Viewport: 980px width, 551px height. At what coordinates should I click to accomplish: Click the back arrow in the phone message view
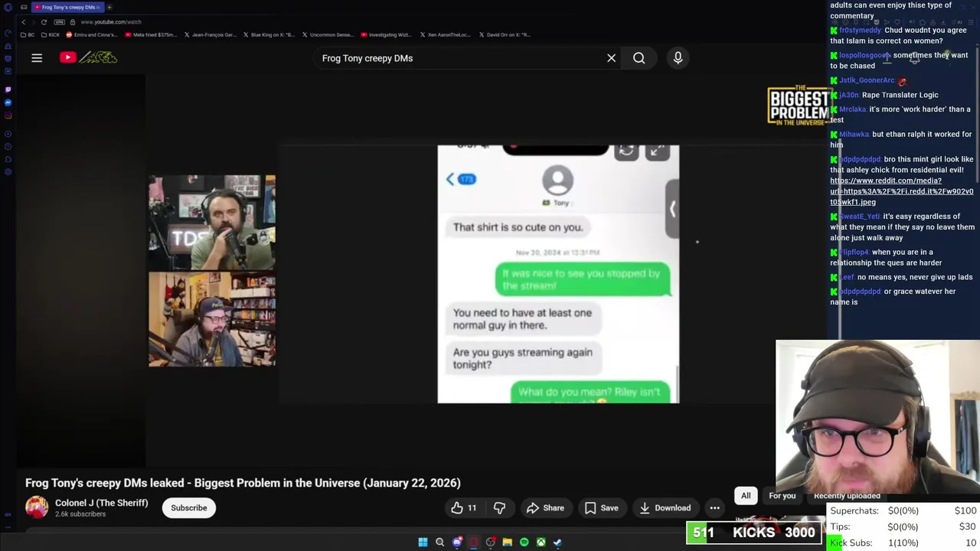pyautogui.click(x=450, y=179)
